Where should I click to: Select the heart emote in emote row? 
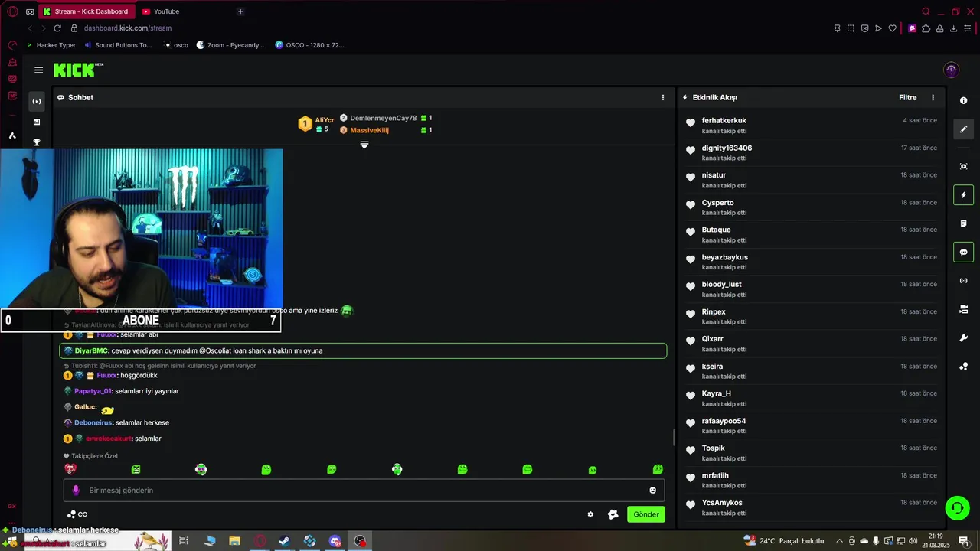coord(70,469)
